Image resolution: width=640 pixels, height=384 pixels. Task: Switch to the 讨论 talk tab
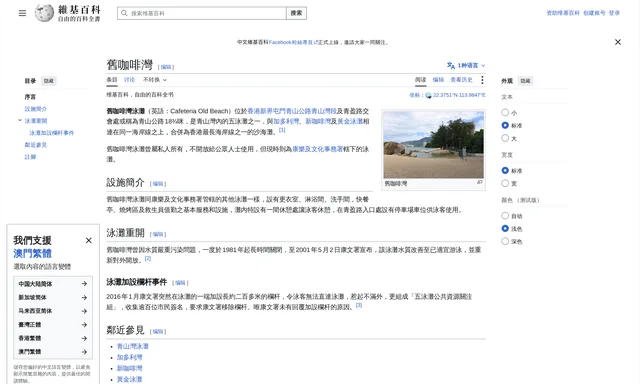click(x=129, y=80)
